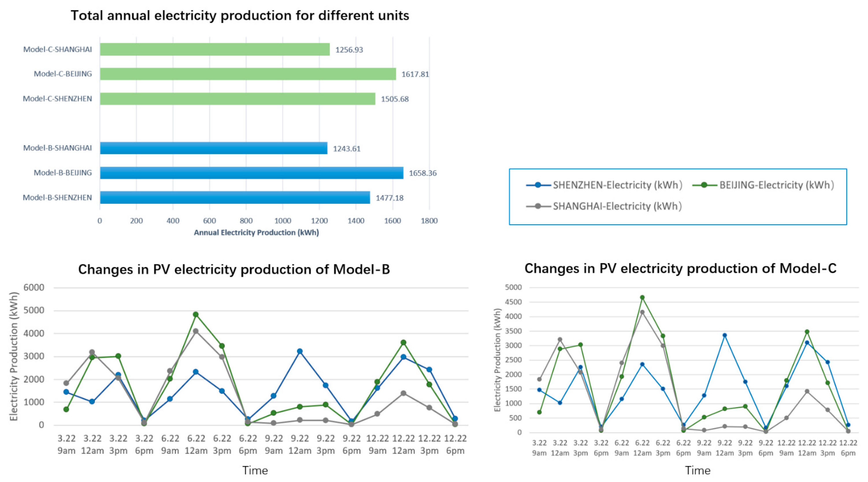Click Time axis label under Model-C chart
The width and height of the screenshot is (868, 482).
click(698, 470)
